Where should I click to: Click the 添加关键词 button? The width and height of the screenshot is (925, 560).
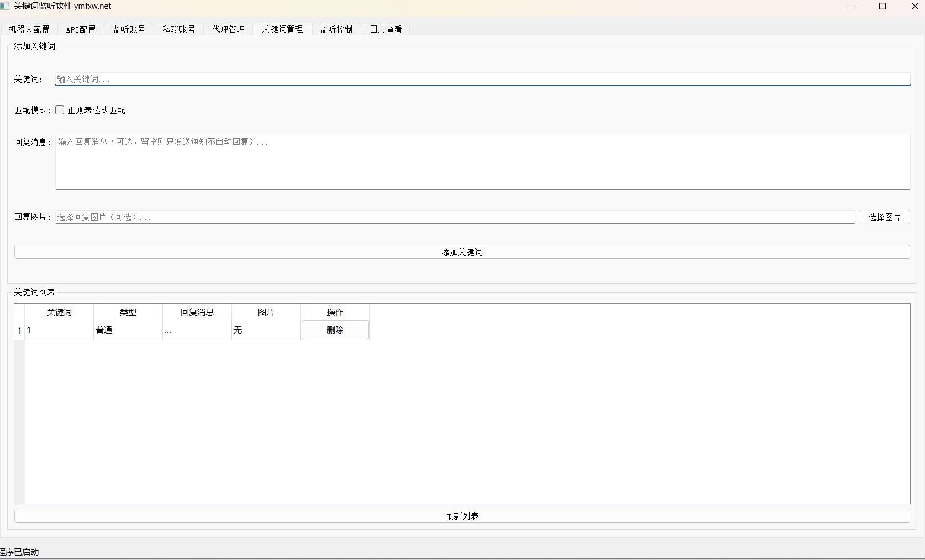(x=462, y=252)
